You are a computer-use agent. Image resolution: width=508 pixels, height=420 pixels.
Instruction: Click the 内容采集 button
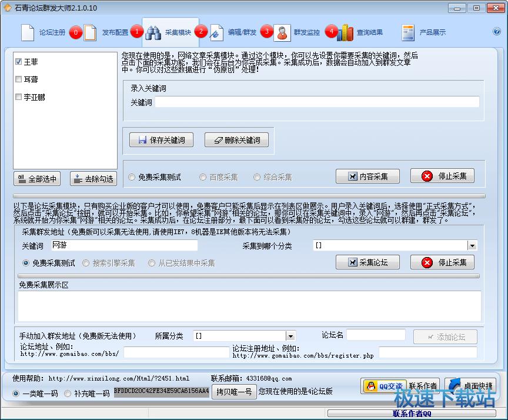tap(367, 176)
